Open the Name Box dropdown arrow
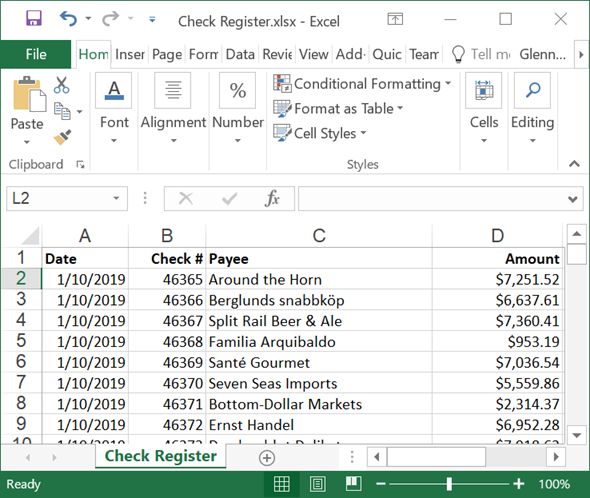 (116, 198)
